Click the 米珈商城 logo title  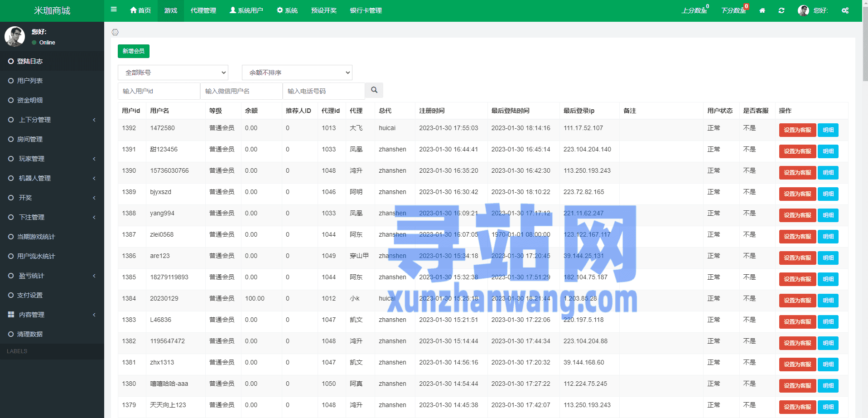52,10
